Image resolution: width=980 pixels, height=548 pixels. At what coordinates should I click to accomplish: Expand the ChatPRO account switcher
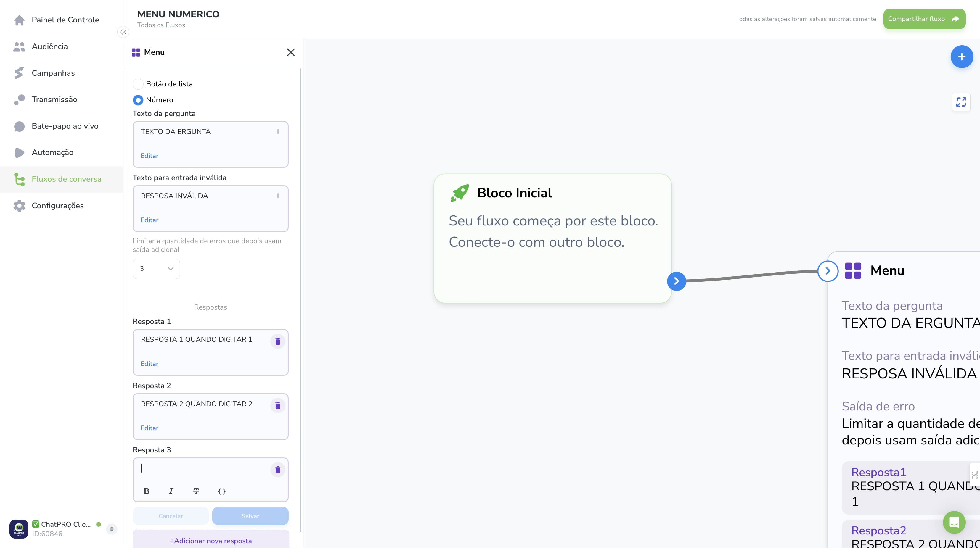[x=111, y=528]
